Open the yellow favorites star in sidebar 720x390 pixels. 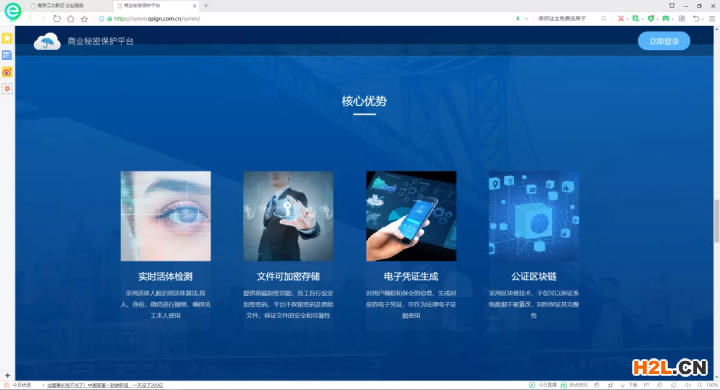click(7, 38)
